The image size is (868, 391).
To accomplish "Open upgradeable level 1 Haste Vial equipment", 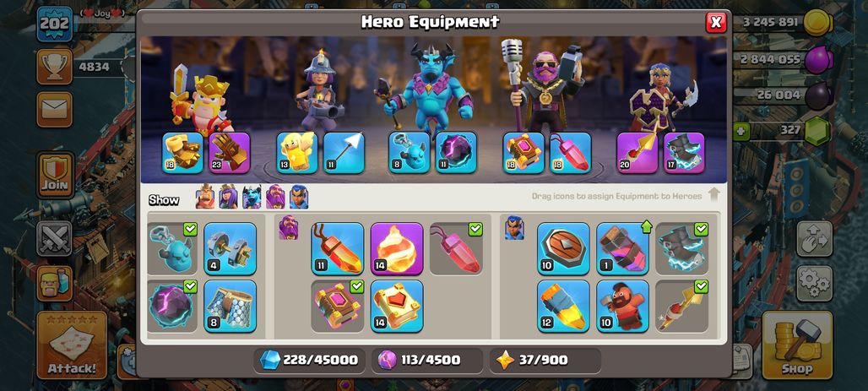I will [622, 248].
